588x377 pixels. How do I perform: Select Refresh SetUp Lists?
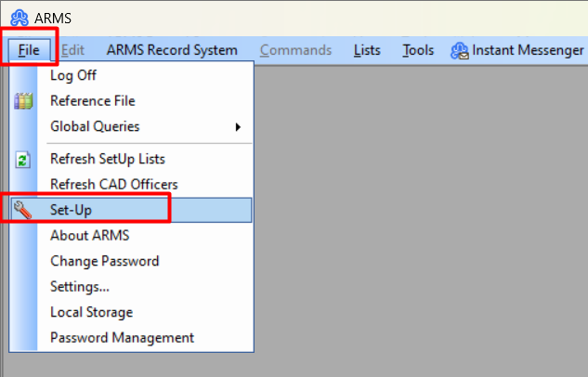click(131, 159)
